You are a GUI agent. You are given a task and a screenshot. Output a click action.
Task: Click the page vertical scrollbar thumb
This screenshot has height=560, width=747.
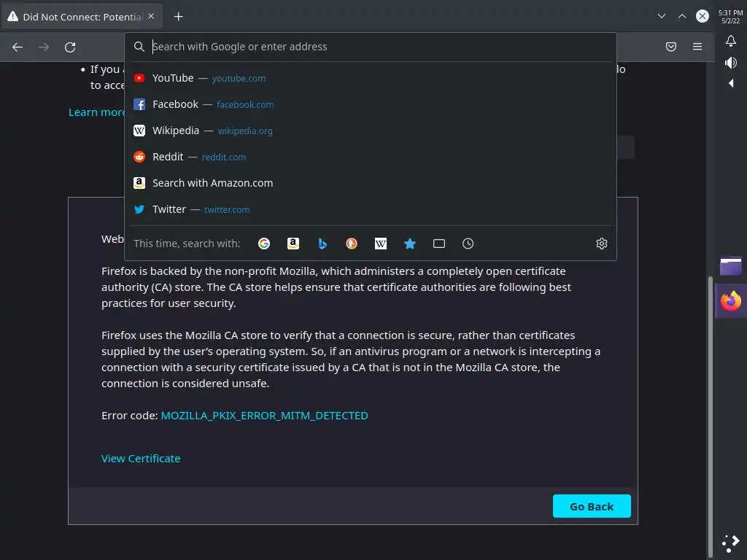coord(711,416)
